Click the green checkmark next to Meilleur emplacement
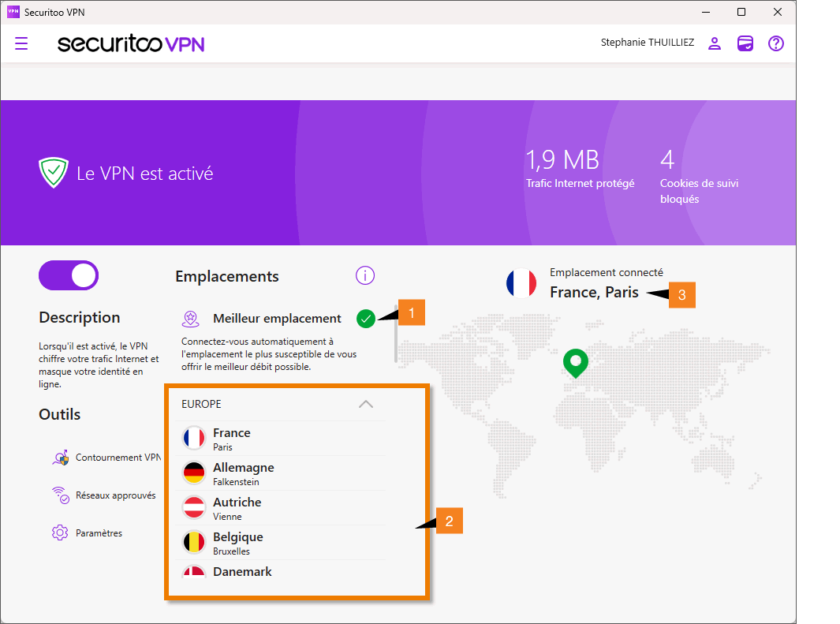Image resolution: width=840 pixels, height=624 pixels. pos(366,319)
